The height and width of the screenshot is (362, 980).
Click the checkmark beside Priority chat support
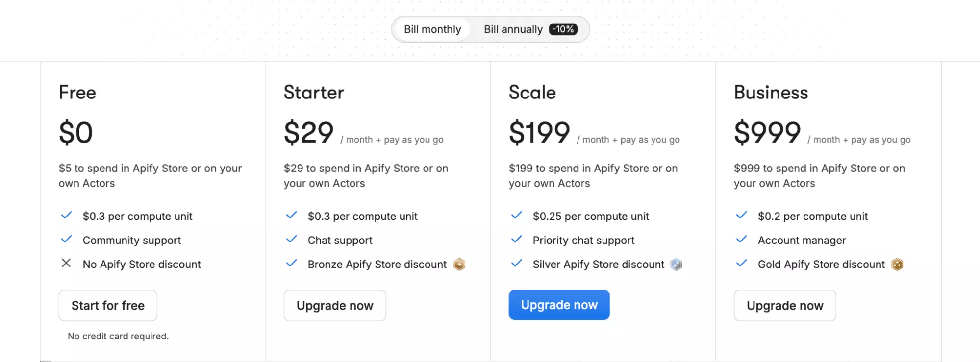click(x=516, y=240)
